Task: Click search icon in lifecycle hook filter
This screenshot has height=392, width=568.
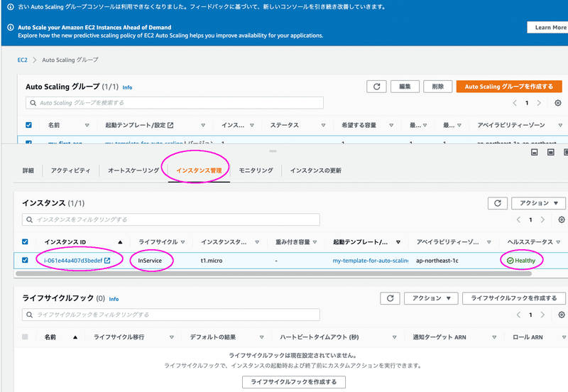Action: coord(30,315)
